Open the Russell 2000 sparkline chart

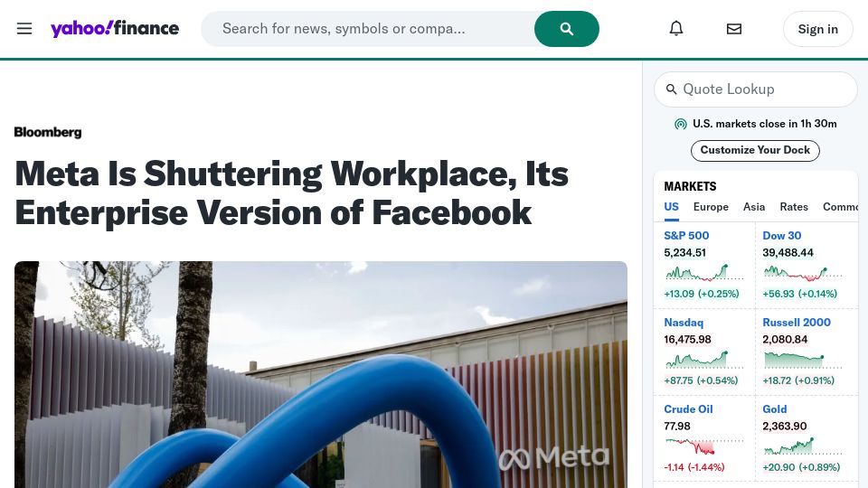click(802, 361)
